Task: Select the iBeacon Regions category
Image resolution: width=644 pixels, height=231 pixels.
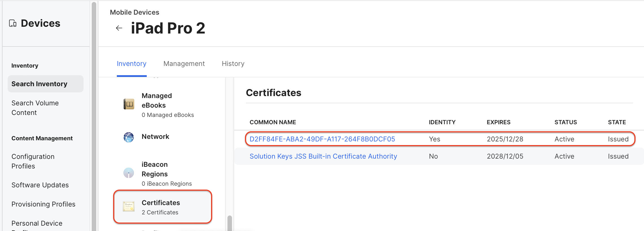Action: (163, 174)
